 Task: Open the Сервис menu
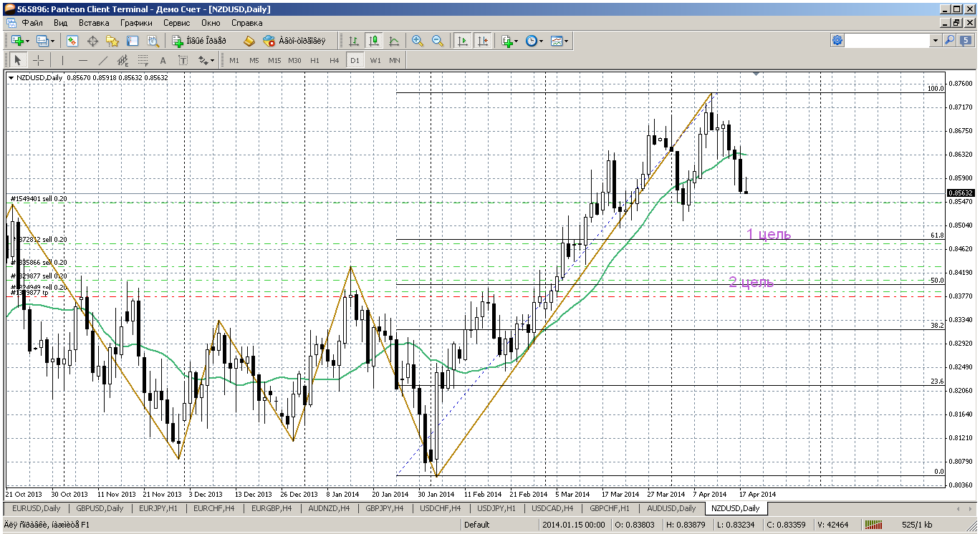(177, 23)
